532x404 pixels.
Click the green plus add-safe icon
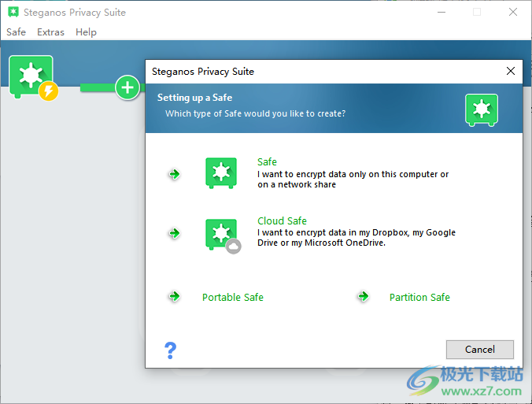pyautogui.click(x=127, y=87)
